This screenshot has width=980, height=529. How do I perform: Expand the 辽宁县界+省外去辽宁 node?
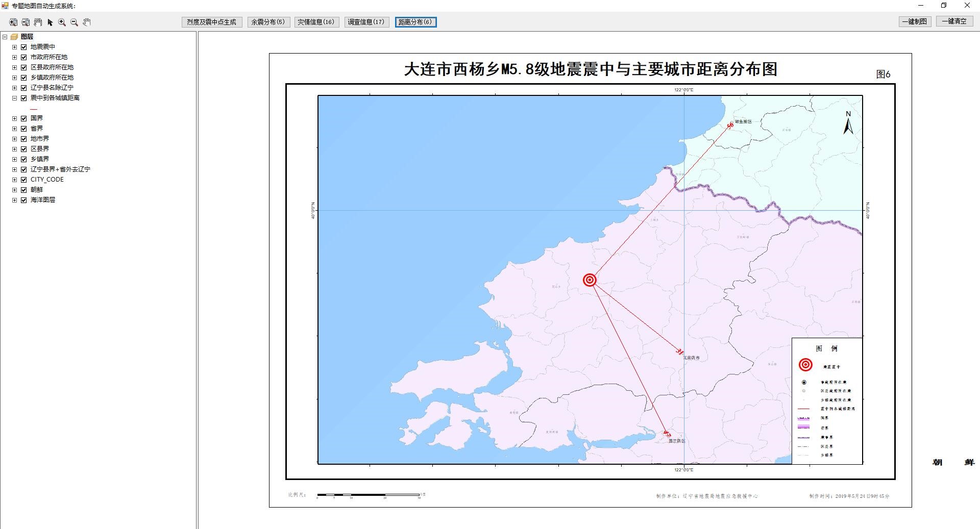click(x=14, y=169)
